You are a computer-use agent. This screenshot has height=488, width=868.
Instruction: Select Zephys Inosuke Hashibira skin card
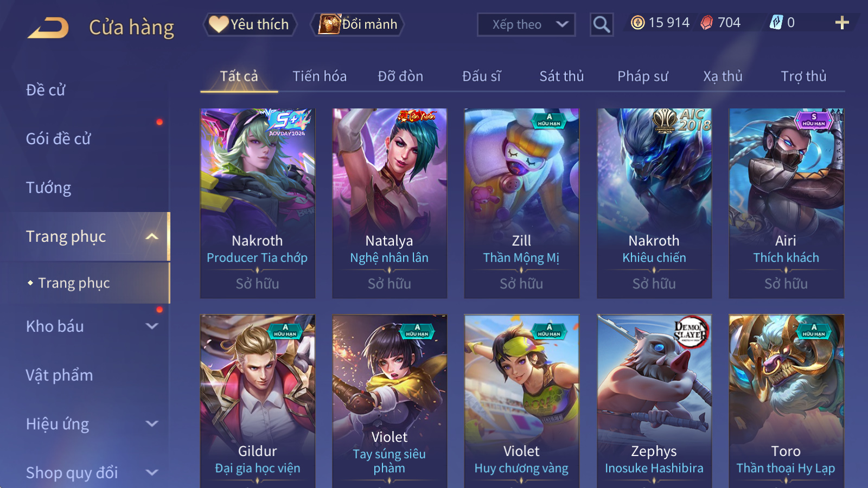[x=654, y=401]
